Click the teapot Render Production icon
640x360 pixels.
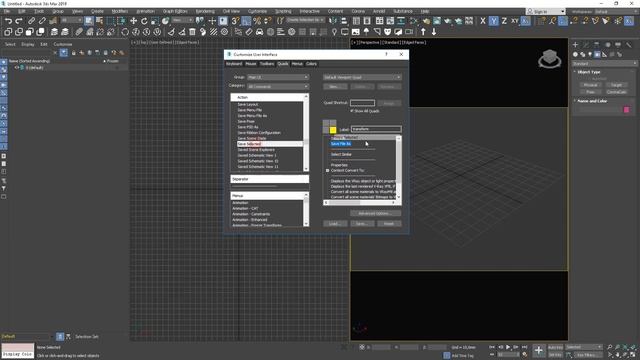coord(448,21)
